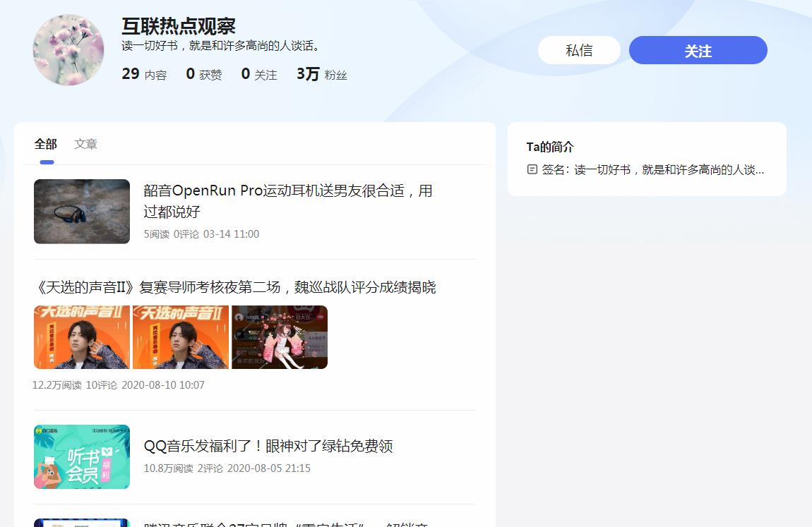Viewport: 812px width, 527px height.
Task: Click 0评论 under the 韶音 article
Action: (x=186, y=234)
